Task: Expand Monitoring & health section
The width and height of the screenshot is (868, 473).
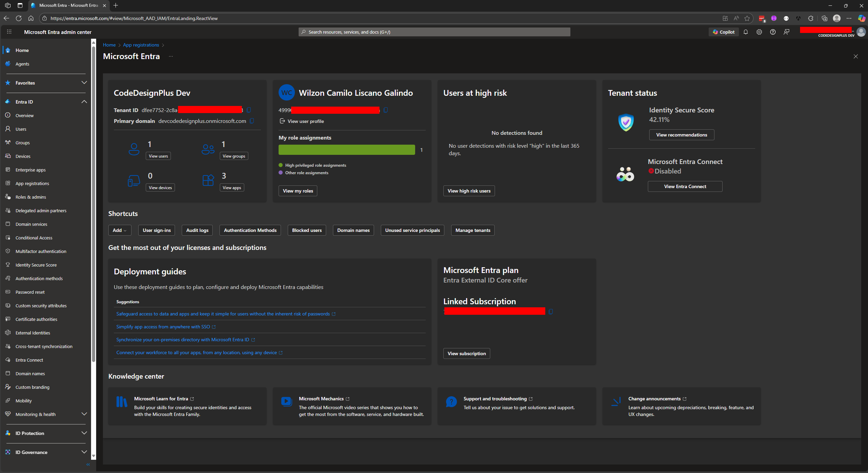Action: click(x=84, y=414)
